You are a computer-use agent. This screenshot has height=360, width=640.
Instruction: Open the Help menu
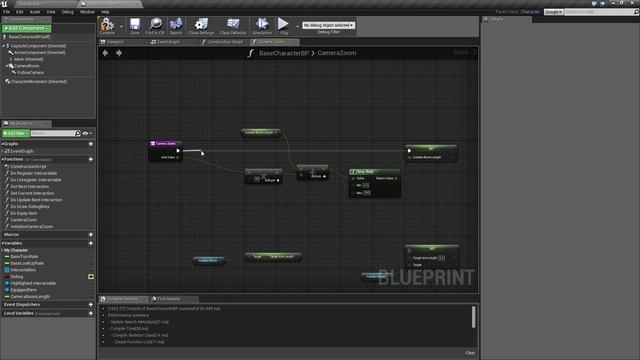click(105, 12)
